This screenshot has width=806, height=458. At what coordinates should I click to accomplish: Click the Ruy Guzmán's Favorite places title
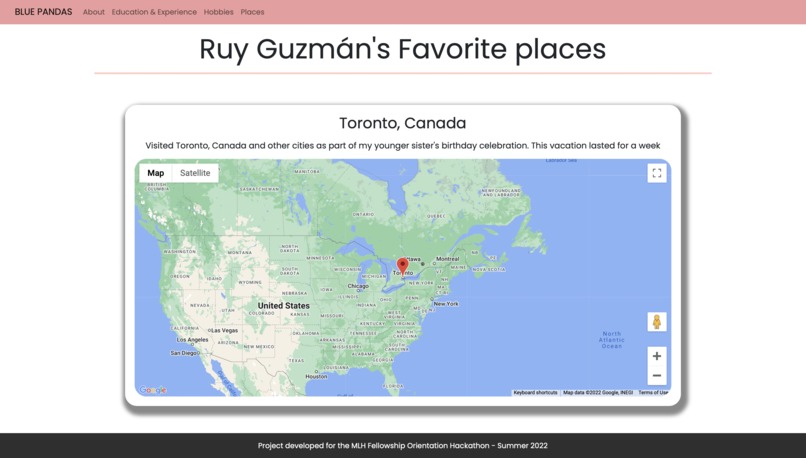(402, 49)
